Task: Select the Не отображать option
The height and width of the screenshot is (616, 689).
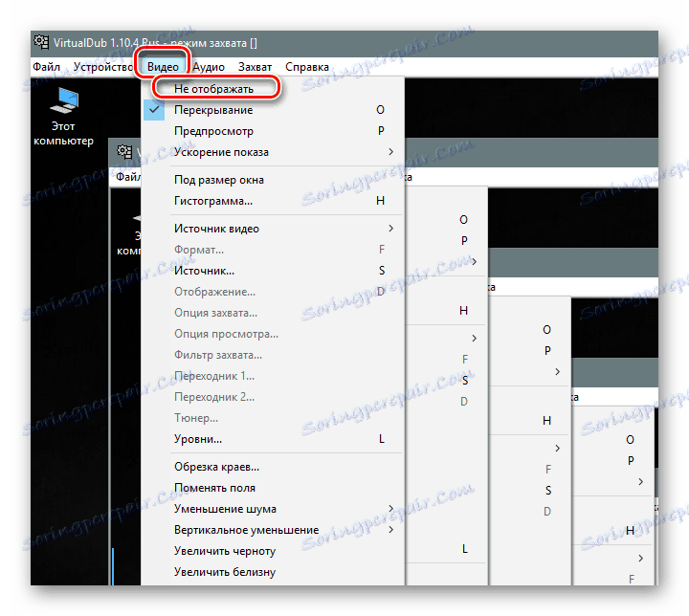Action: point(273,89)
